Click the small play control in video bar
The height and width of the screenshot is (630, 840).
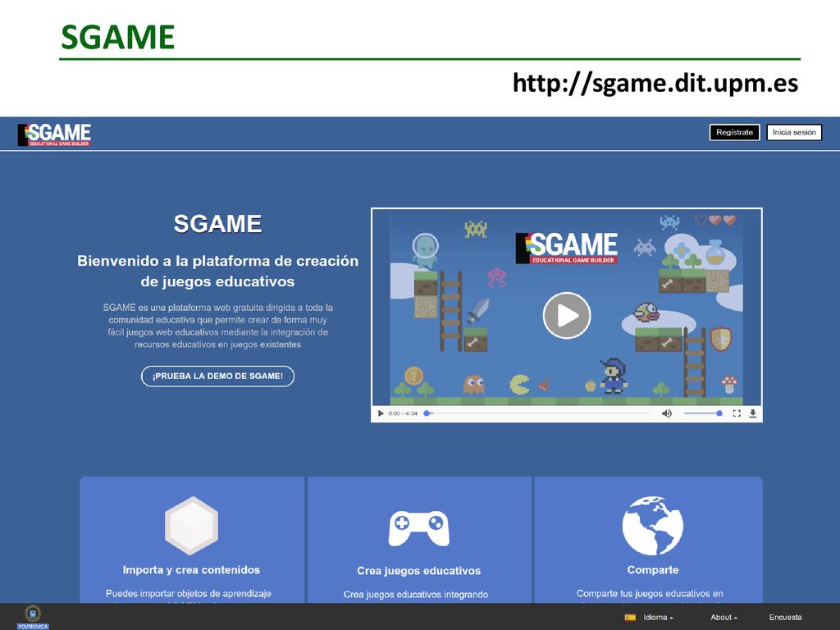coord(381,413)
